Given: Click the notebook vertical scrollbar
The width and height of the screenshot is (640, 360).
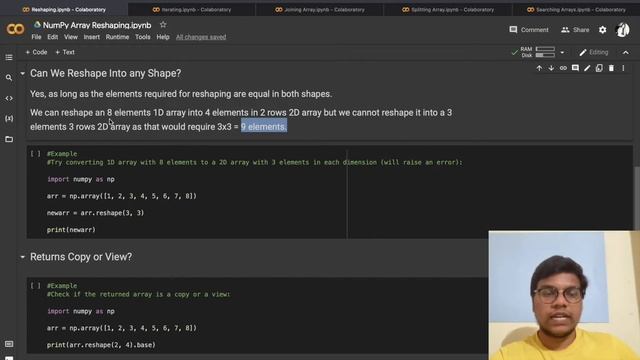Looking at the screenshot, I should 637,198.
